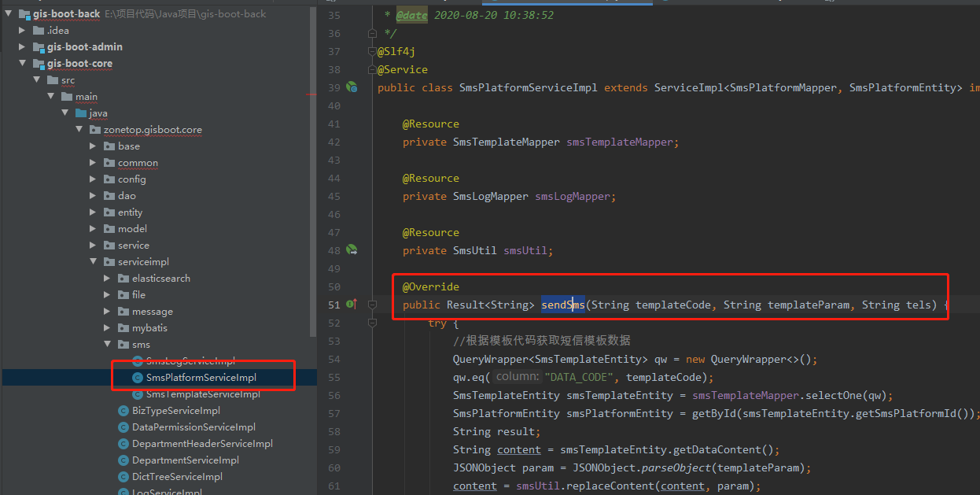980x495 pixels.
Task: Click the class icon next to DictTreeServiceImpl
Action: click(123, 477)
